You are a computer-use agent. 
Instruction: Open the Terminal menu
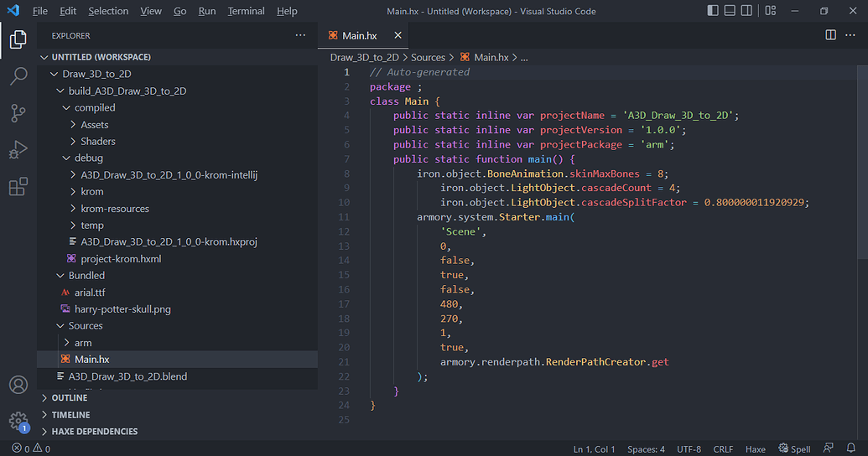[x=247, y=11]
